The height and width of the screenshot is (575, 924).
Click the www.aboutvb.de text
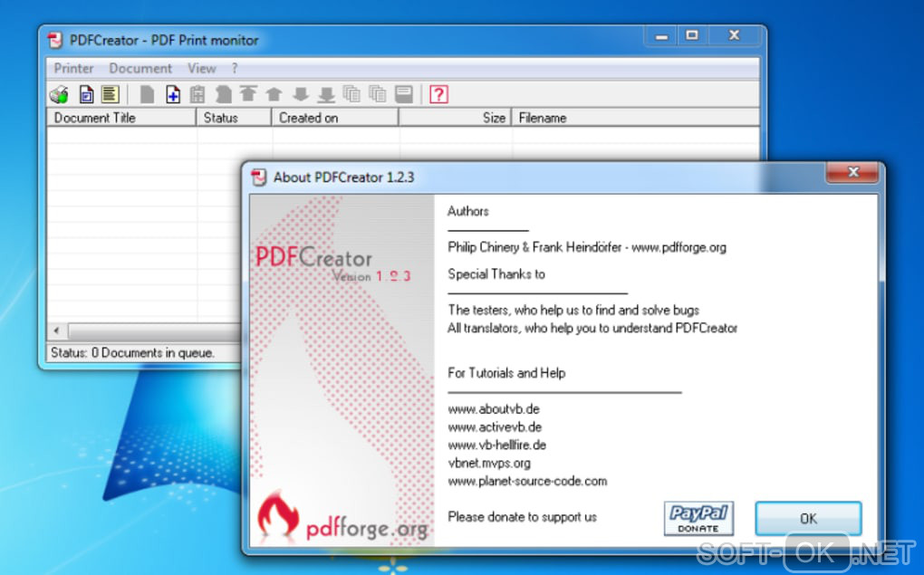tap(493, 409)
